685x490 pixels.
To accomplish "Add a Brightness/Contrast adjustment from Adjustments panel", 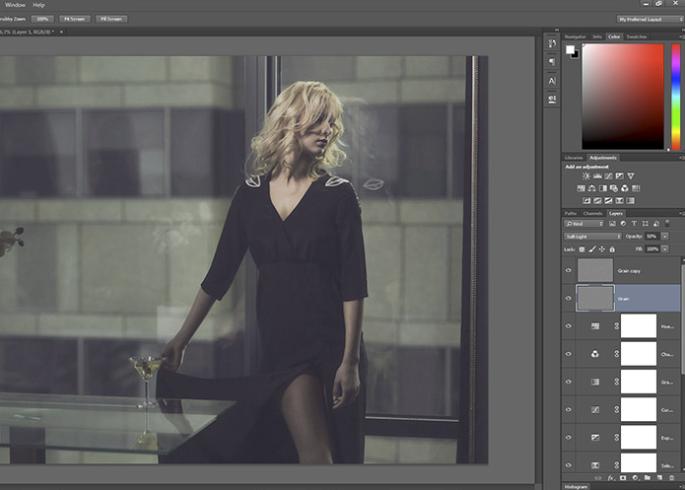I will 586,176.
